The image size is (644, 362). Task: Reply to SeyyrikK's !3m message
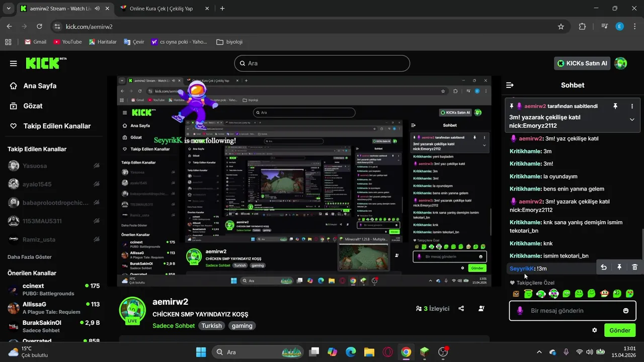tap(604, 267)
